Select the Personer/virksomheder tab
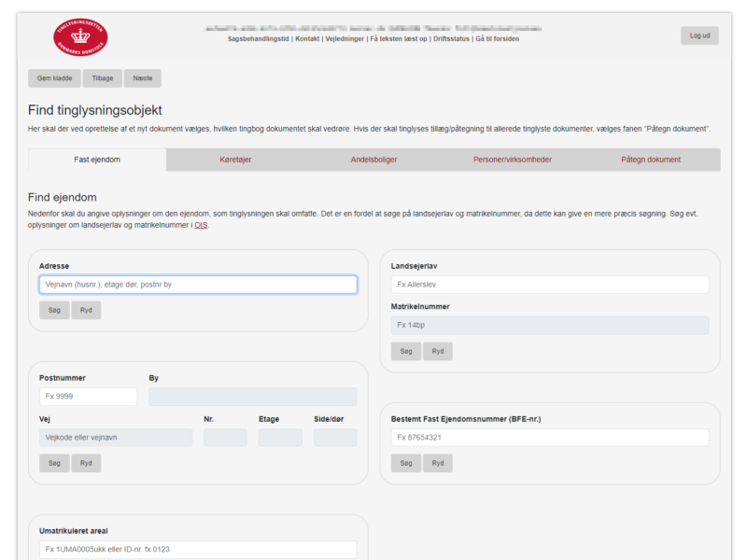The height and width of the screenshot is (560, 747). coord(512,160)
